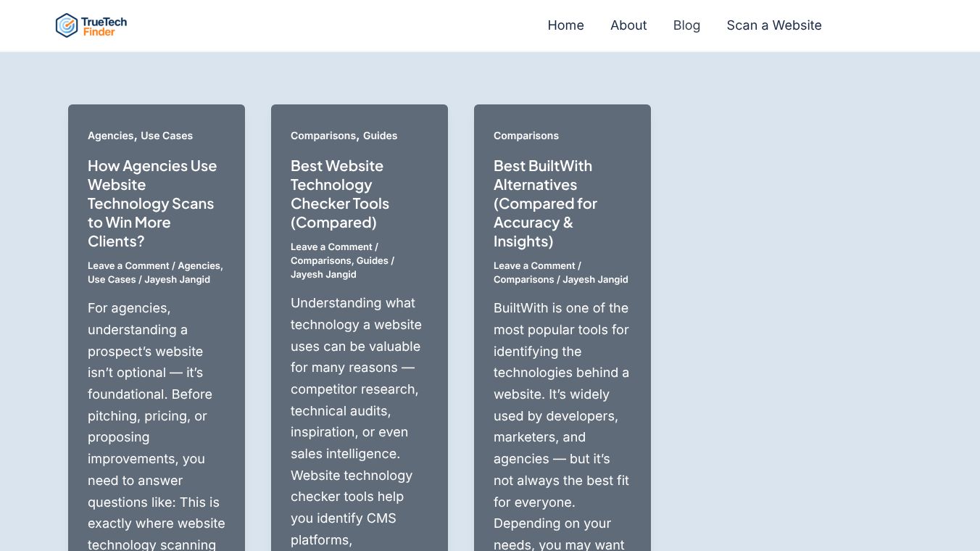Image resolution: width=980 pixels, height=551 pixels.
Task: Open the Blog menu item
Action: 686,25
